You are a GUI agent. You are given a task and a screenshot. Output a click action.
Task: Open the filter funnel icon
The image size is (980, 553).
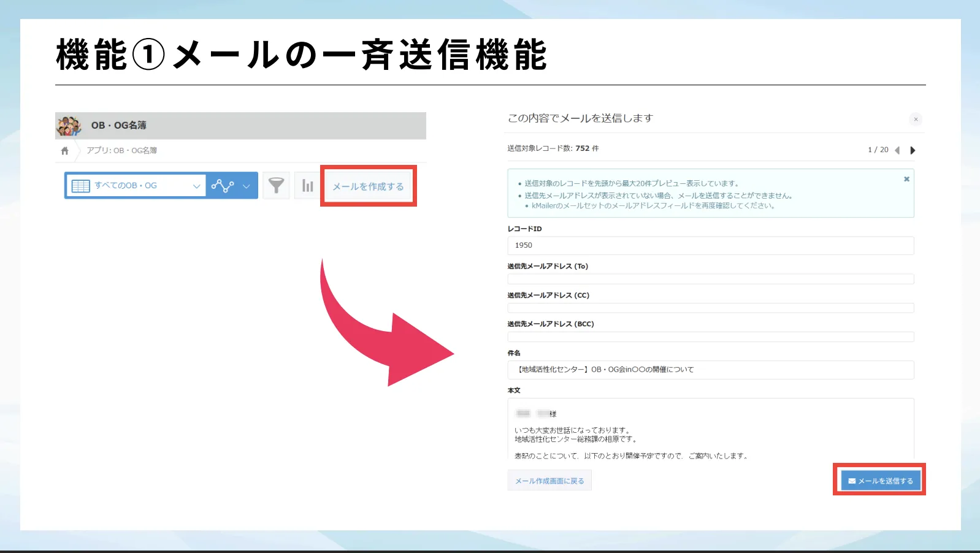[276, 186]
